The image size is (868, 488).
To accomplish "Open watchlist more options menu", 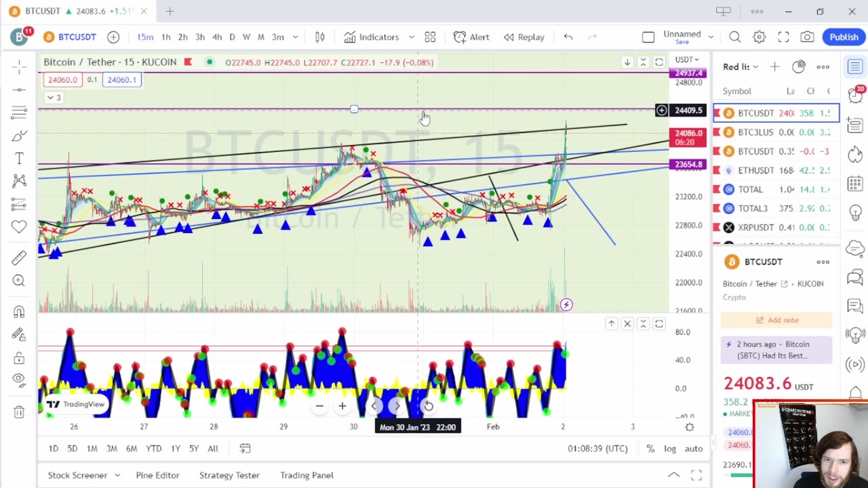I will pyautogui.click(x=823, y=66).
